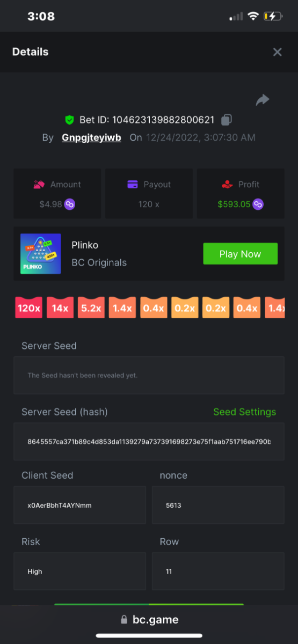Tap the share arrow icon
298x644 pixels.
[x=263, y=100]
